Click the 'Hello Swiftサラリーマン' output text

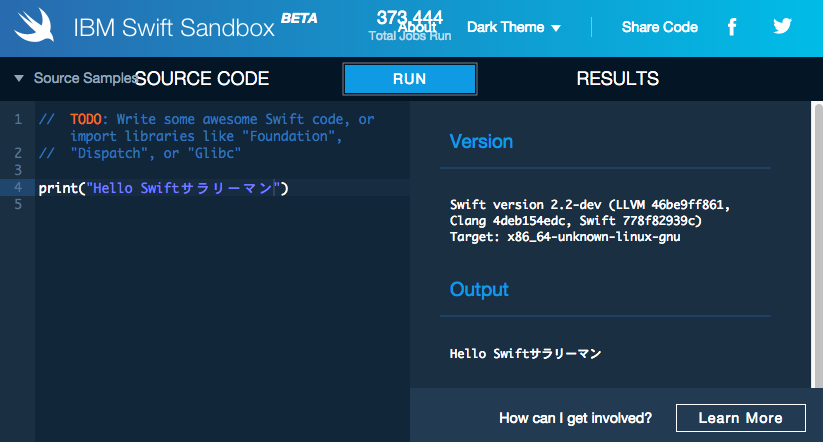pos(525,354)
